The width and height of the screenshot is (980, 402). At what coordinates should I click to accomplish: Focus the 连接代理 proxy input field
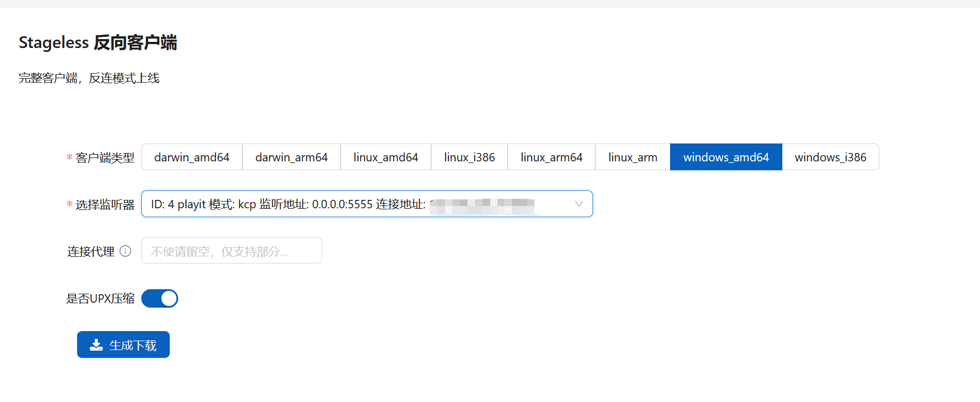(x=231, y=251)
